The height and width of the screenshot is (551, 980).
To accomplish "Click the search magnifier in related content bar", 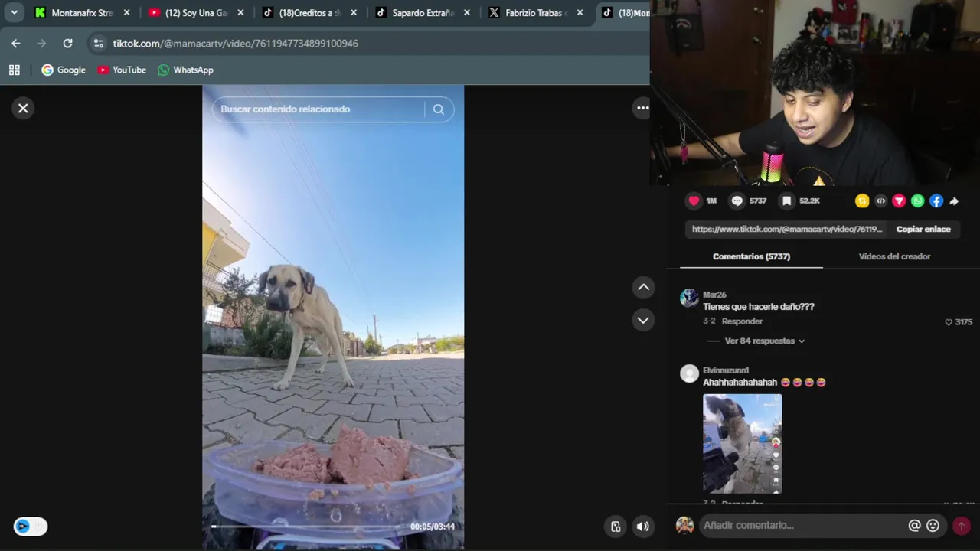I will pyautogui.click(x=438, y=109).
